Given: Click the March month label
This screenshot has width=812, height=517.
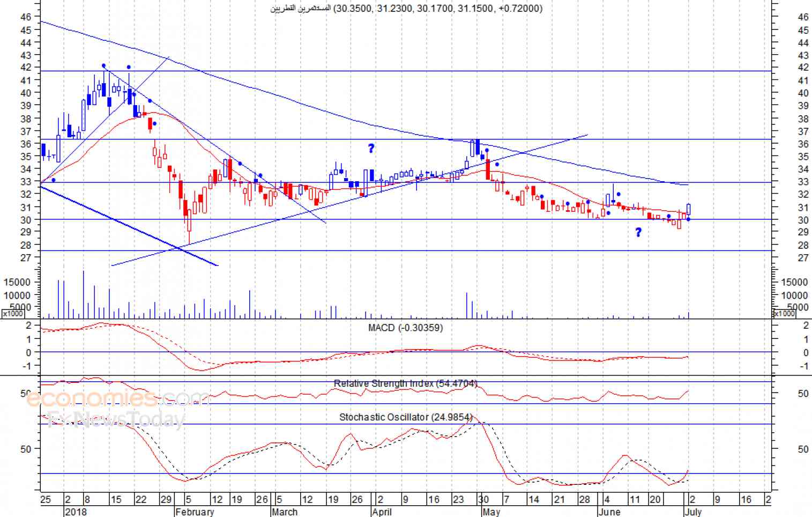Looking at the screenshot, I should point(285,512).
